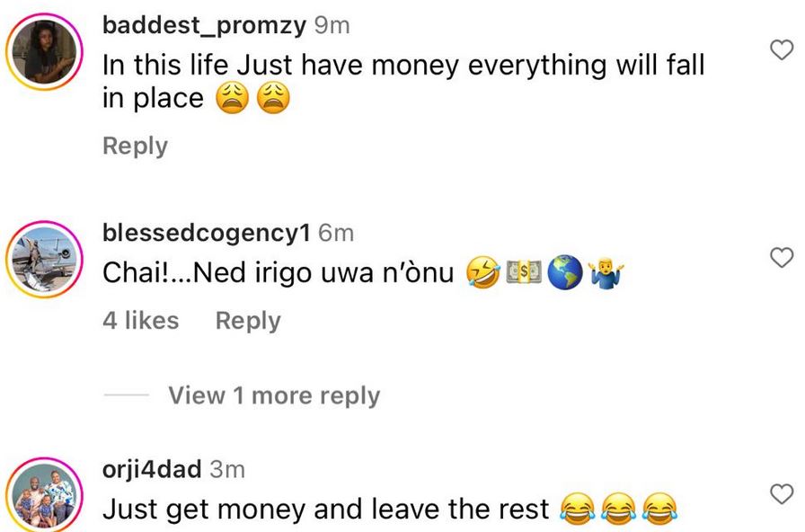This screenshot has width=805, height=532.
Task: Open the blessedcogency1 username link
Action: (x=207, y=233)
